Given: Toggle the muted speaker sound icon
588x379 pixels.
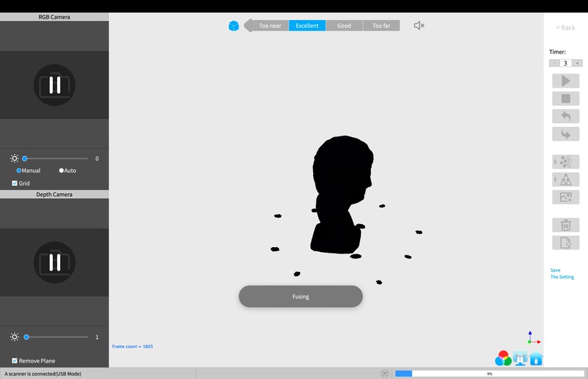Looking at the screenshot, I should point(419,26).
